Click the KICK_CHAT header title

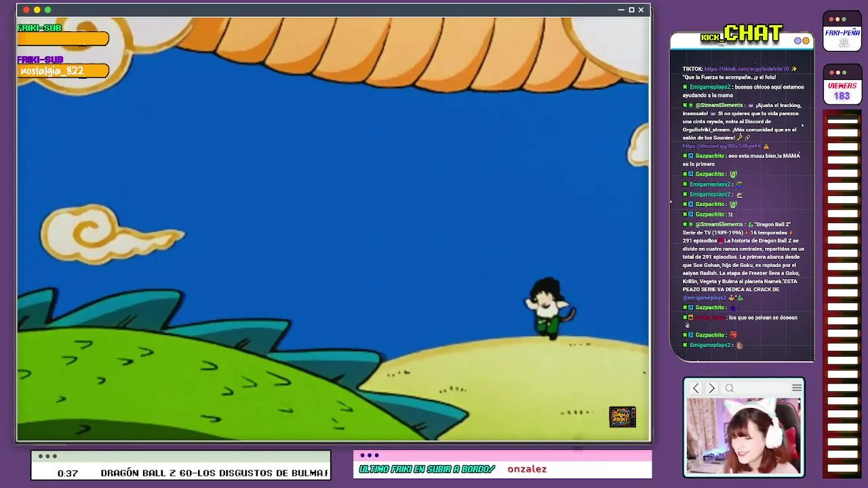point(742,34)
